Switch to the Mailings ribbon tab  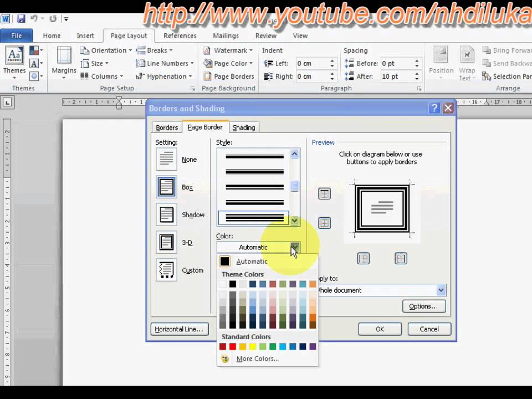(x=226, y=35)
